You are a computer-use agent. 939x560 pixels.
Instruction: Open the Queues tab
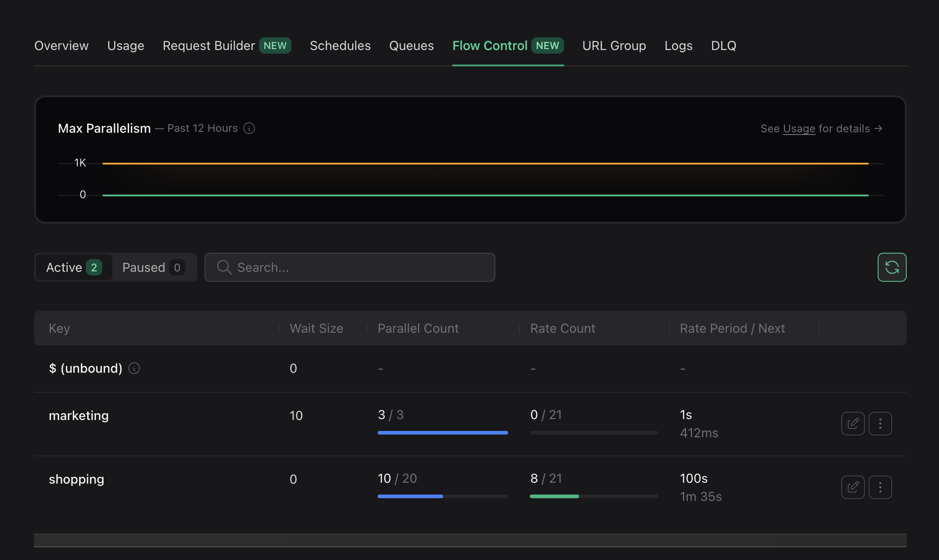click(411, 45)
